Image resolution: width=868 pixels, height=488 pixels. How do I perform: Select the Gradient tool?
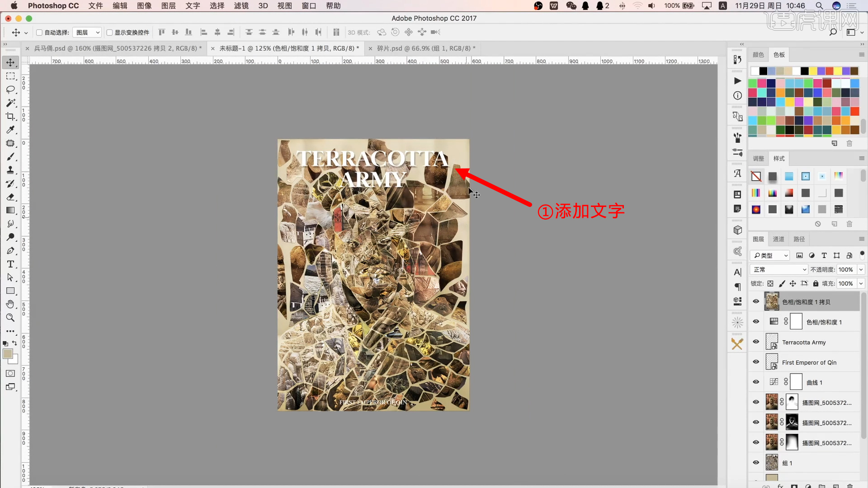10,210
